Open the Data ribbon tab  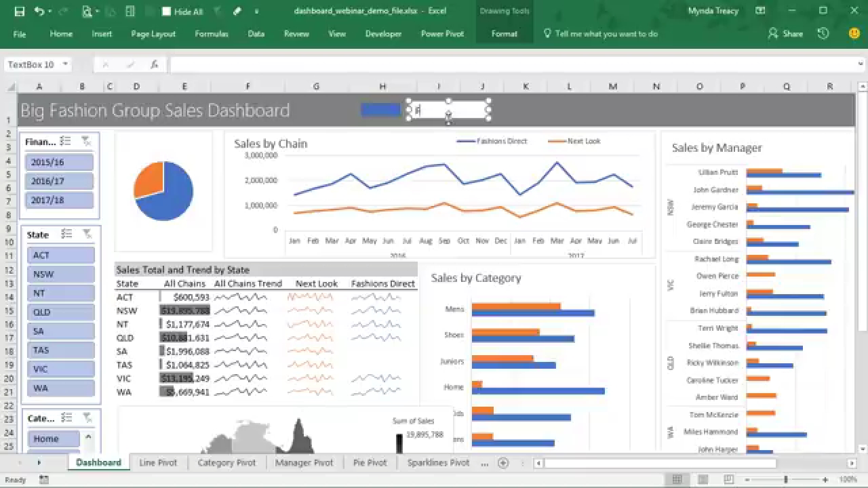pos(256,34)
